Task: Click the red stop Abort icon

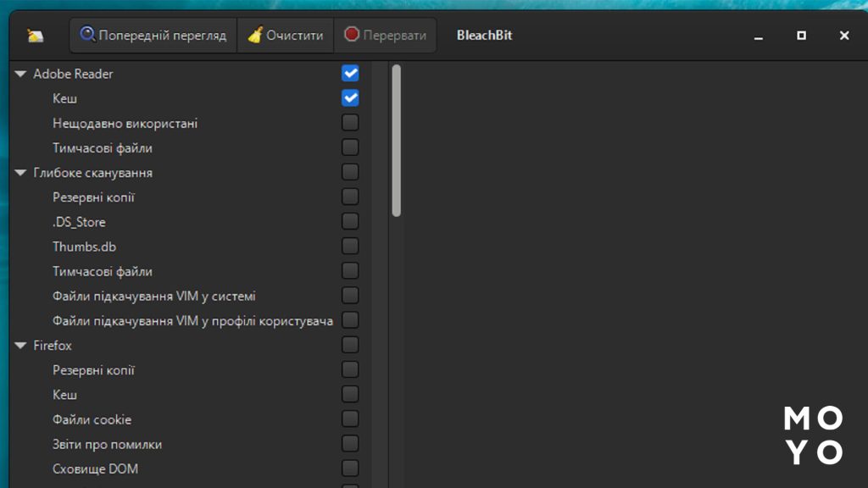Action: coord(352,36)
